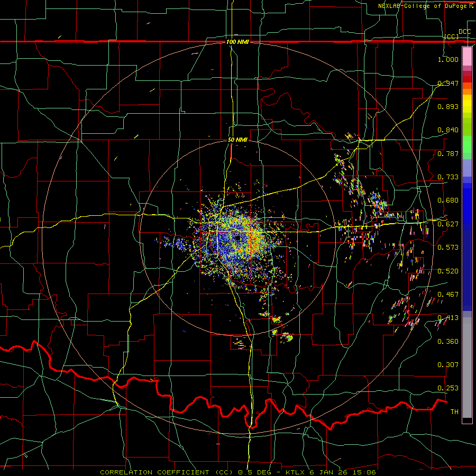The width and height of the screenshot is (476, 476).
Task: Click the 0.680 scale value
Action: pos(448,200)
